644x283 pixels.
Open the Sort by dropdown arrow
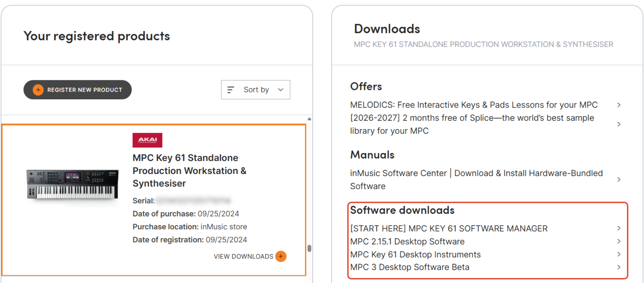[281, 90]
